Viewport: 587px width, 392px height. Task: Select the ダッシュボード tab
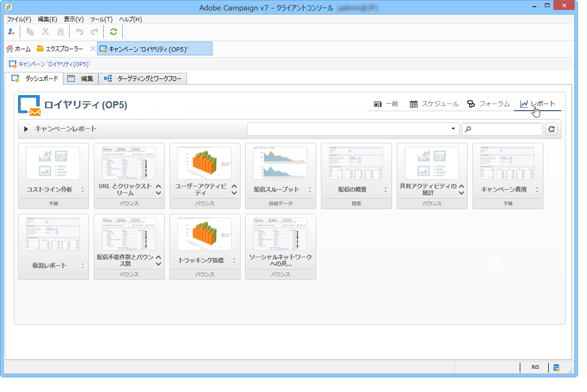click(x=35, y=78)
